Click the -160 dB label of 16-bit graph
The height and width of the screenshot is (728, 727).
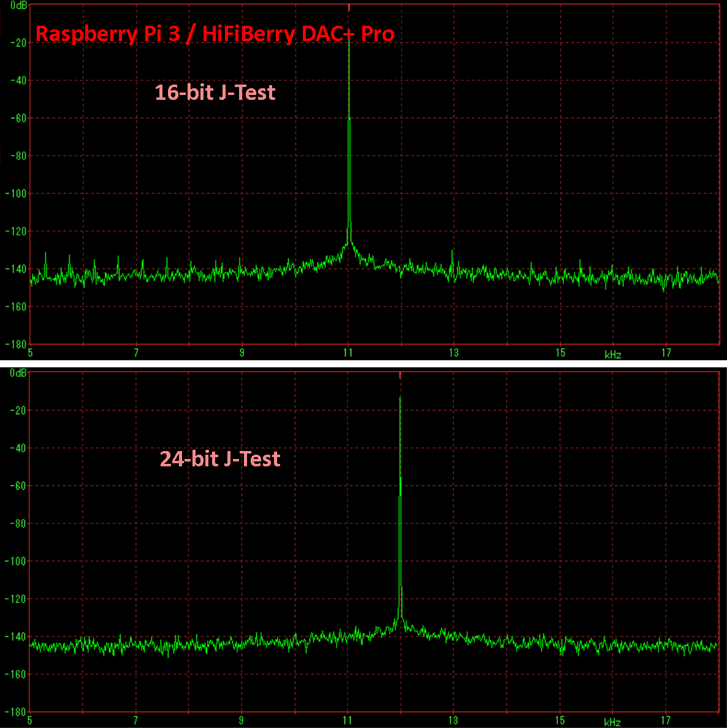(17, 306)
